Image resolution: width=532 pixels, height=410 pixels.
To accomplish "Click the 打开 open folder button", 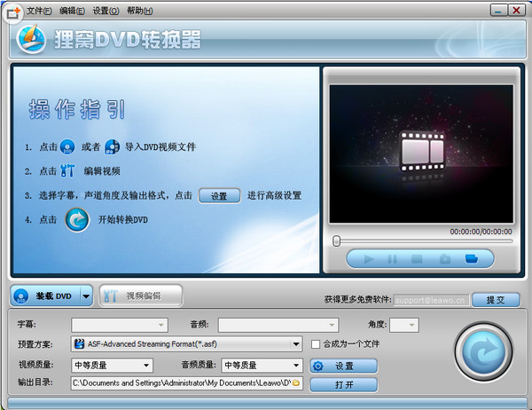I will [343, 384].
